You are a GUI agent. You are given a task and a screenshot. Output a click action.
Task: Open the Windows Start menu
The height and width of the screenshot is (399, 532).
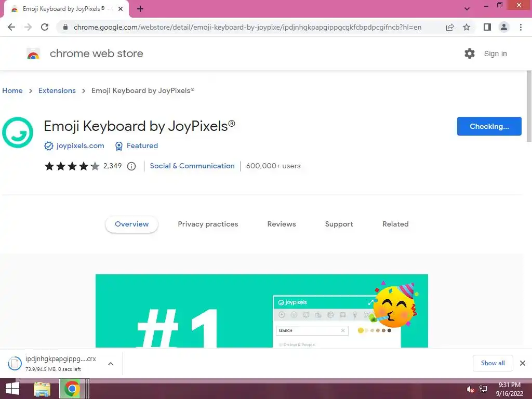12,389
